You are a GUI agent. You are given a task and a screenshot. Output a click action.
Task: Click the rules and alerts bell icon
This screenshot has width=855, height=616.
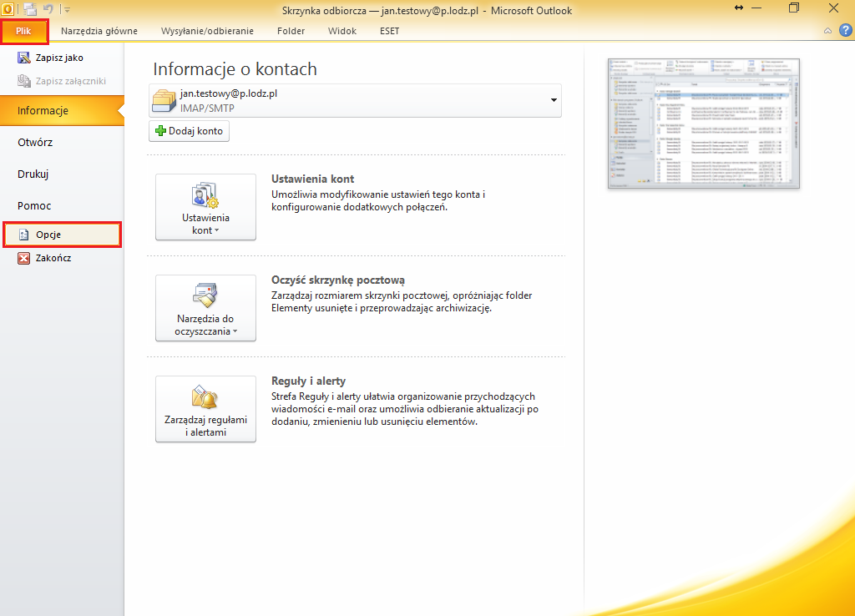tap(205, 396)
